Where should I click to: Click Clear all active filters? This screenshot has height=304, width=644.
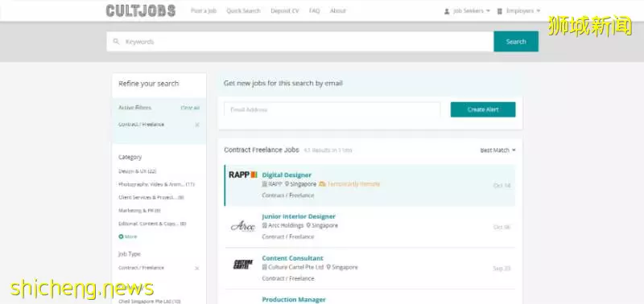pyautogui.click(x=190, y=108)
